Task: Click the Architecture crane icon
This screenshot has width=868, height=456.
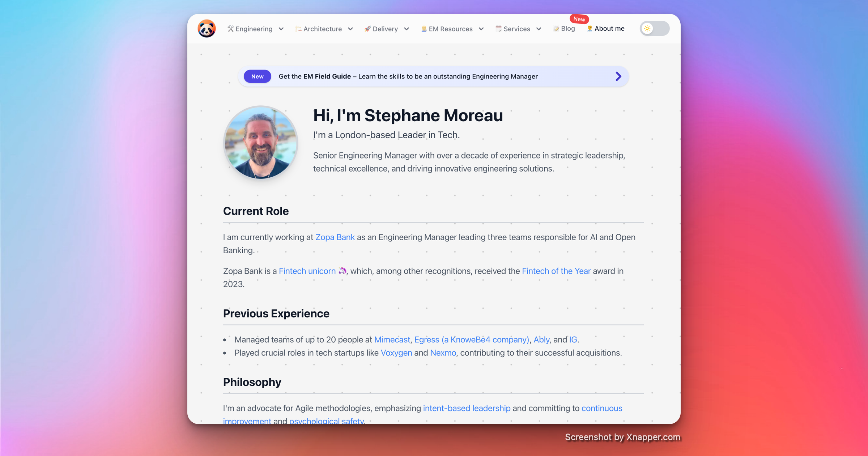Action: pyautogui.click(x=298, y=29)
